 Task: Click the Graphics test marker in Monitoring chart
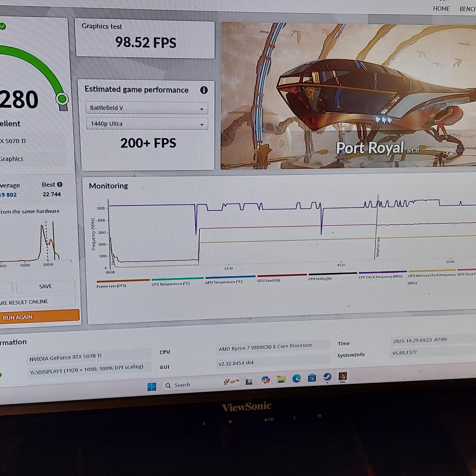378,247
